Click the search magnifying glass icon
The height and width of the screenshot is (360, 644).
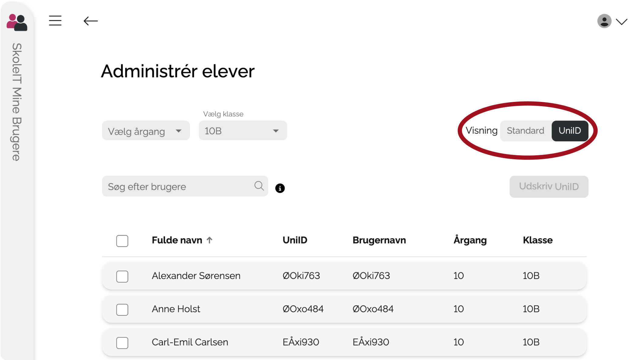(x=259, y=186)
